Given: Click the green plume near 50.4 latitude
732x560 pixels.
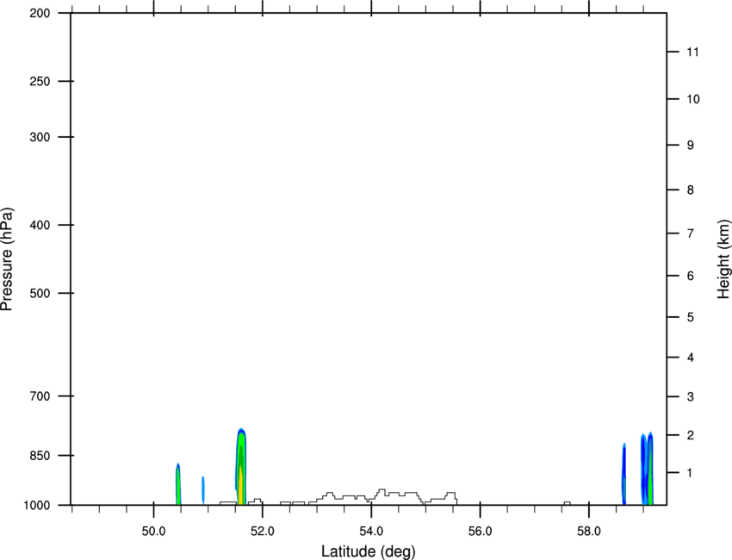Looking at the screenshot, I should (x=178, y=484).
